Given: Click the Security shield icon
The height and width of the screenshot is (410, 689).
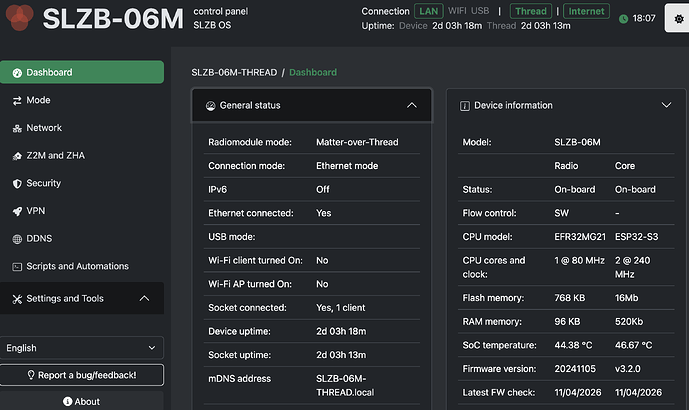Looking at the screenshot, I should [17, 184].
